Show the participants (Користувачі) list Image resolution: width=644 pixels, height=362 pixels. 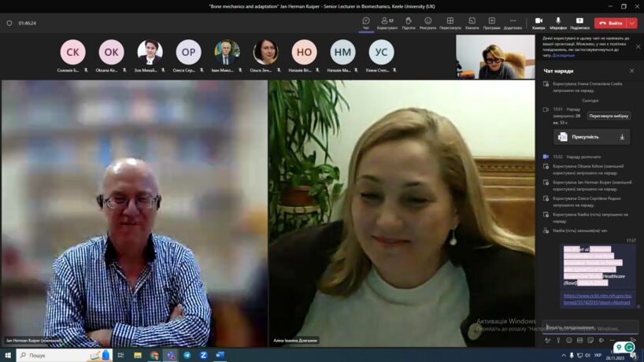387,22
